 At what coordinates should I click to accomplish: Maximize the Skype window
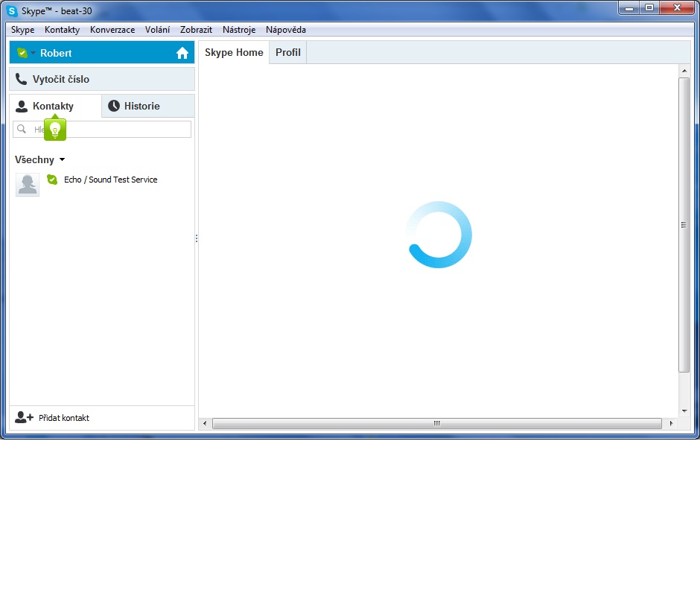pos(649,8)
